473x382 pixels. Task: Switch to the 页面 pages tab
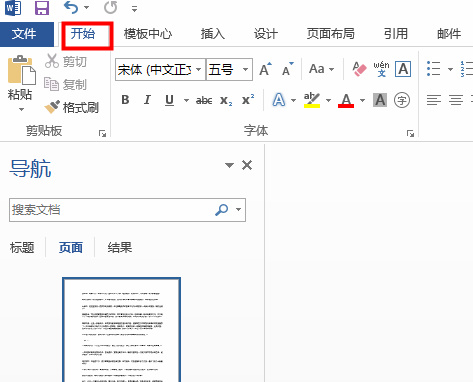[71, 248]
